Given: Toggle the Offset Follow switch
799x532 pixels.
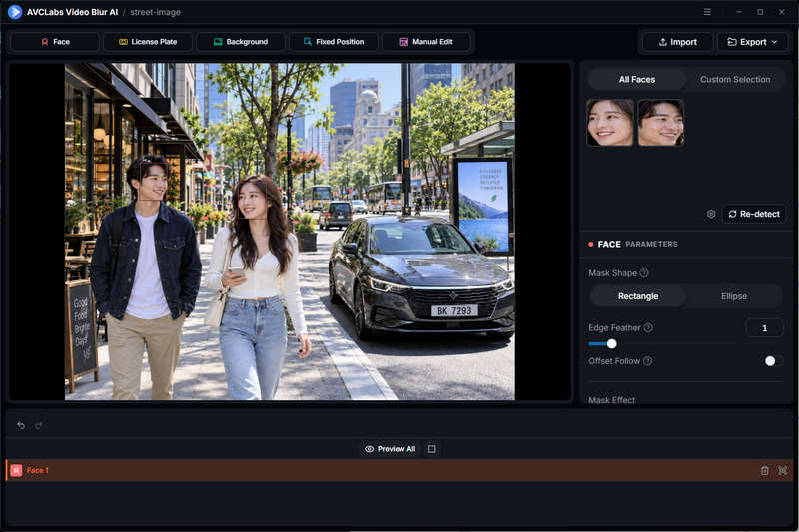Looking at the screenshot, I should click(773, 361).
